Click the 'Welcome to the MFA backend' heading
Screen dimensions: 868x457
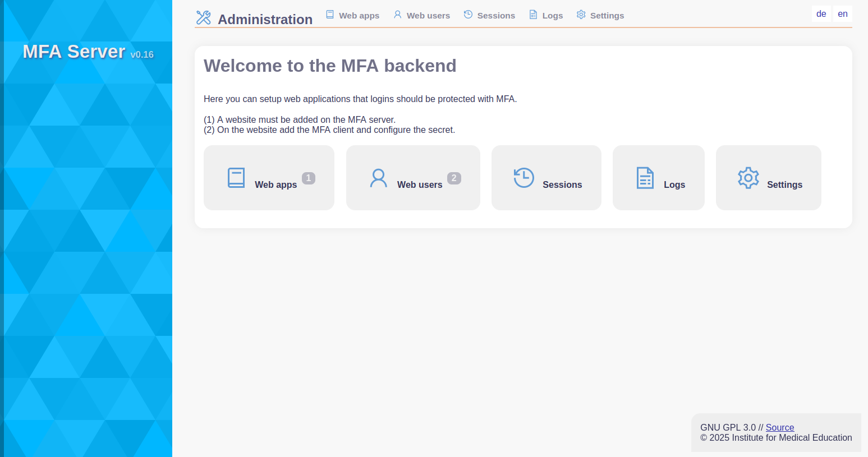click(x=330, y=66)
